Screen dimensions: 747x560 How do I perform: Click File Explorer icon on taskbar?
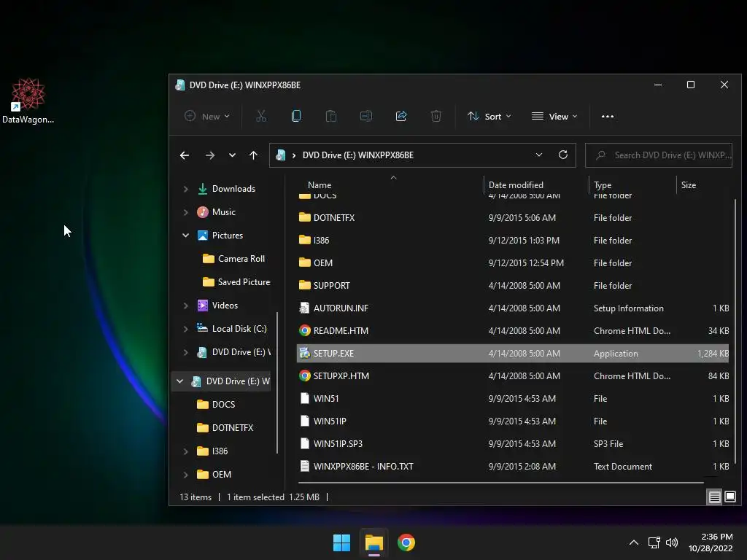click(x=374, y=542)
